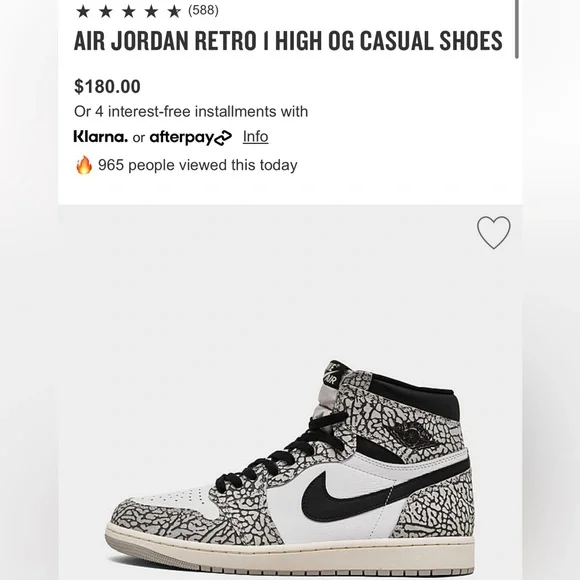Click the first rating star
Screen dimensions: 580x580
pos(83,11)
